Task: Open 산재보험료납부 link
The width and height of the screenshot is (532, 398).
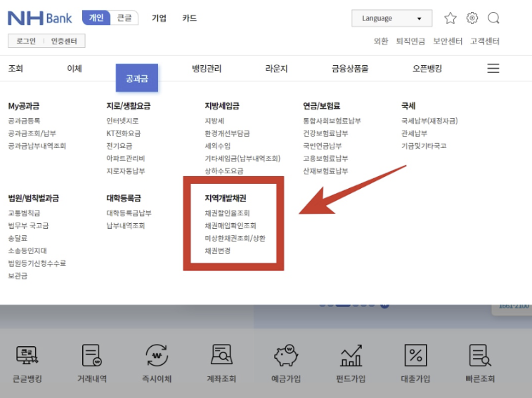Action: [325, 171]
